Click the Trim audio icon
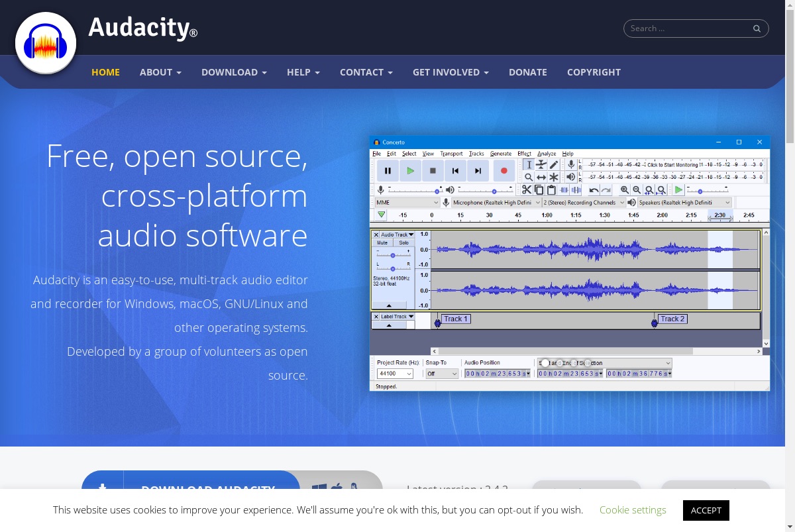Viewport: 795px width, 532px height. click(x=564, y=190)
